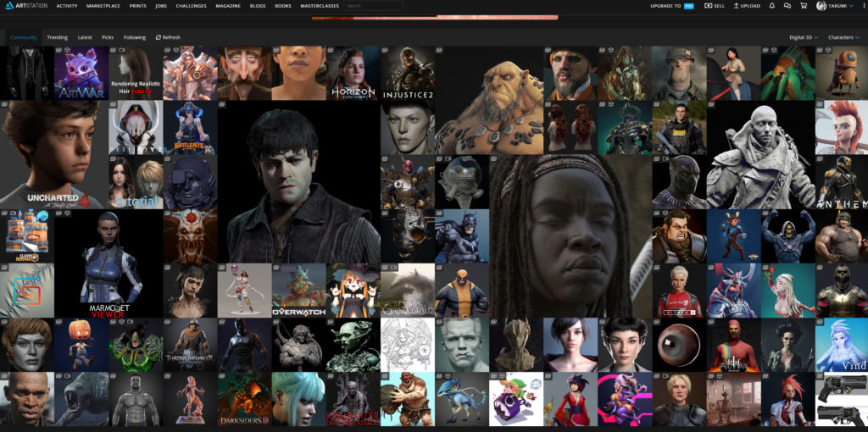Screen dimensions: 868x432
Task: Switch to the Following tab
Action: click(135, 37)
